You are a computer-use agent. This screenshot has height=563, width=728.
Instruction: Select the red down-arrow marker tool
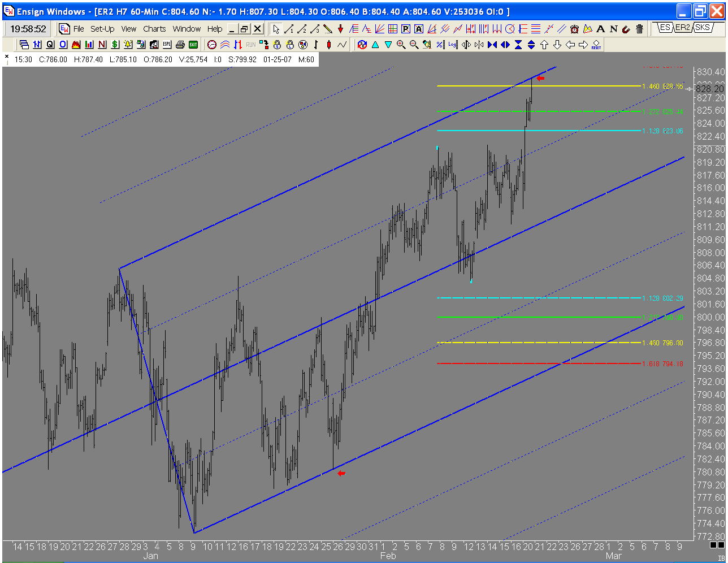[x=341, y=29]
